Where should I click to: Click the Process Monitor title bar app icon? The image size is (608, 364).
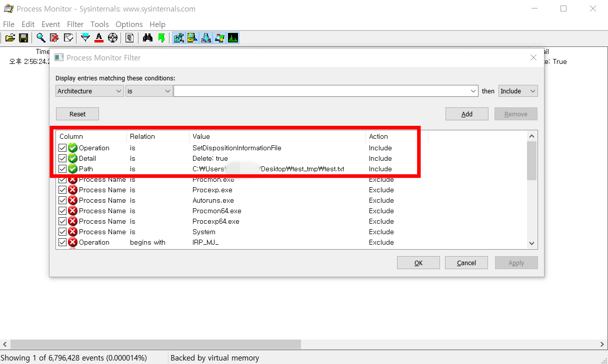[x=8, y=9]
